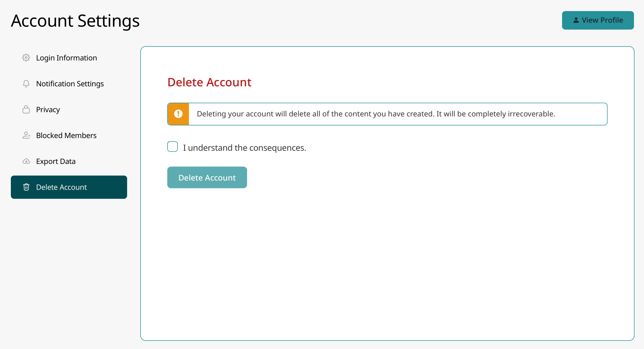Click the red Delete Account heading
The image size is (644, 349).
209,82
